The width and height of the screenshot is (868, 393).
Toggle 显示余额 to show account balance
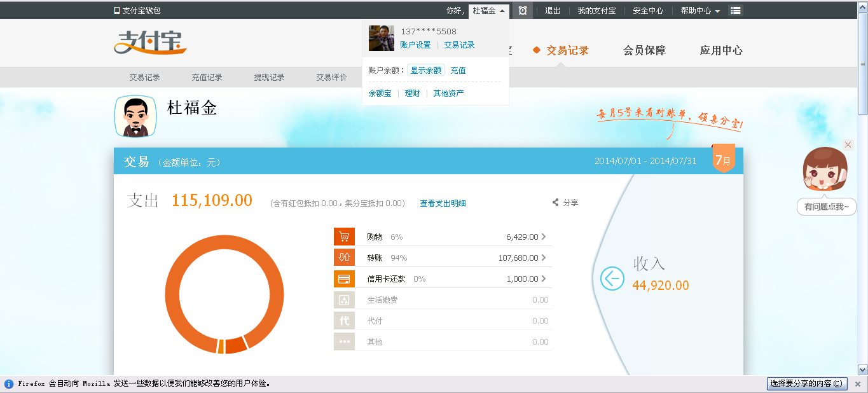(425, 71)
